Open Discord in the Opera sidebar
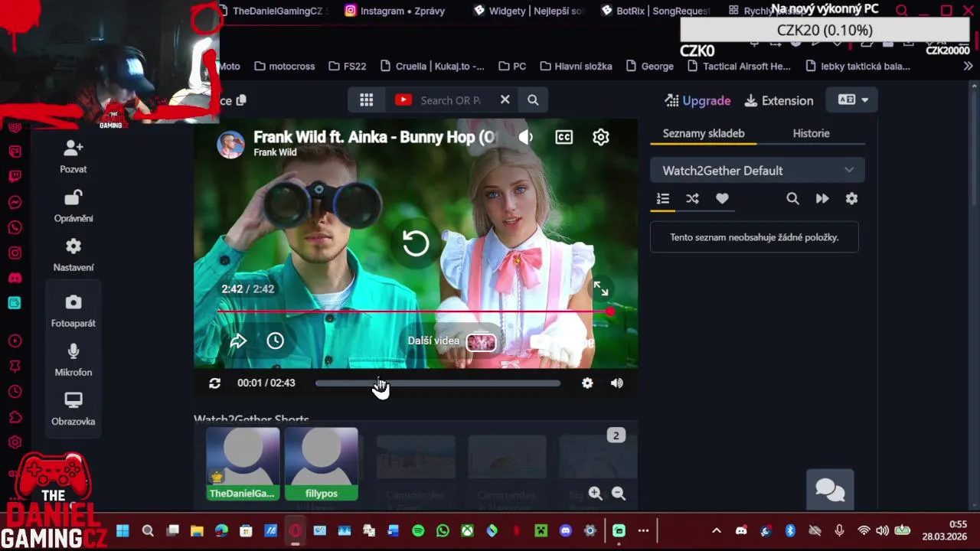The image size is (980, 551). coord(15,278)
